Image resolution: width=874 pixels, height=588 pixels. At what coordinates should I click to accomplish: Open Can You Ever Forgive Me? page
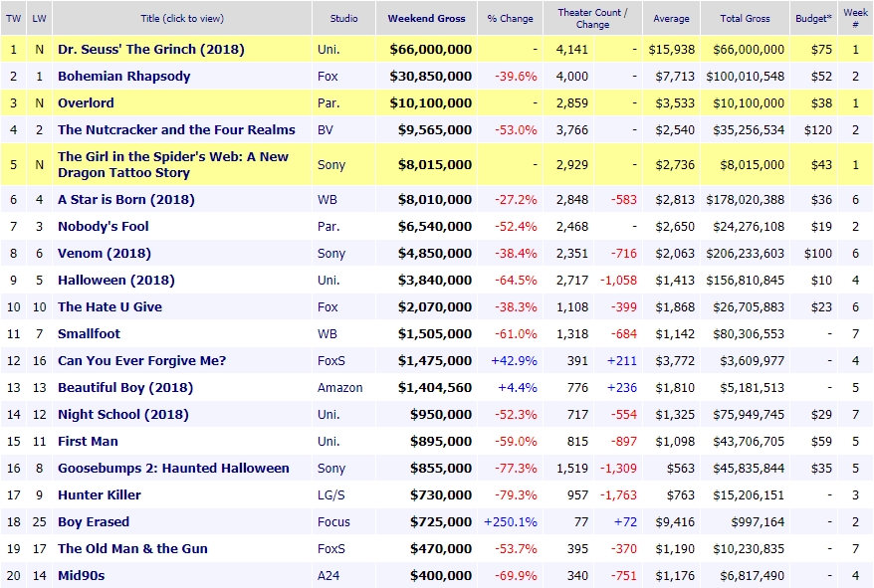click(x=142, y=360)
